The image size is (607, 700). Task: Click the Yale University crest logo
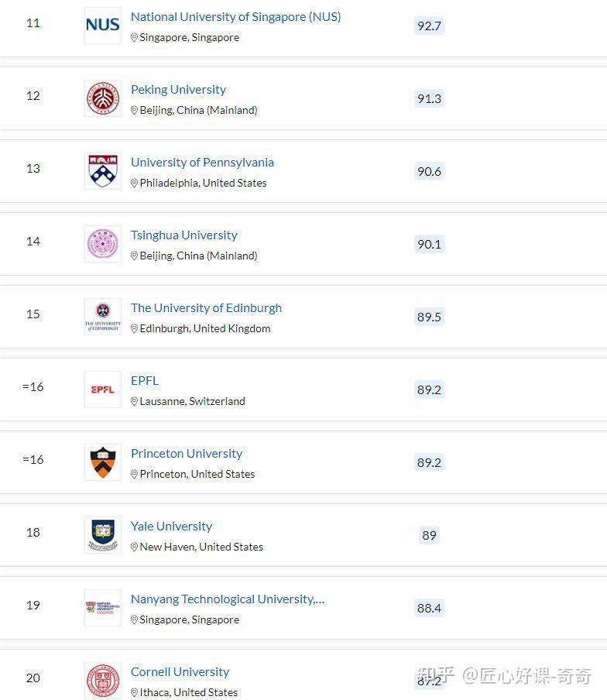tap(103, 535)
